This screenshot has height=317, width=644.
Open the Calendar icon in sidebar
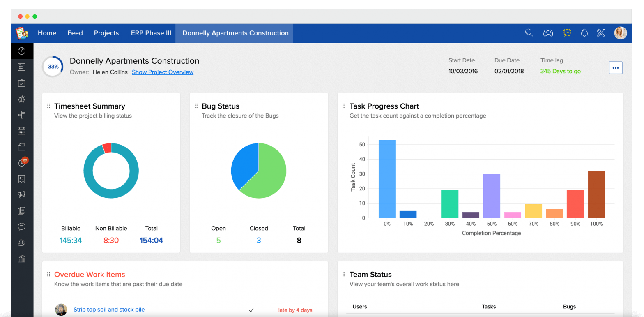coord(22,131)
